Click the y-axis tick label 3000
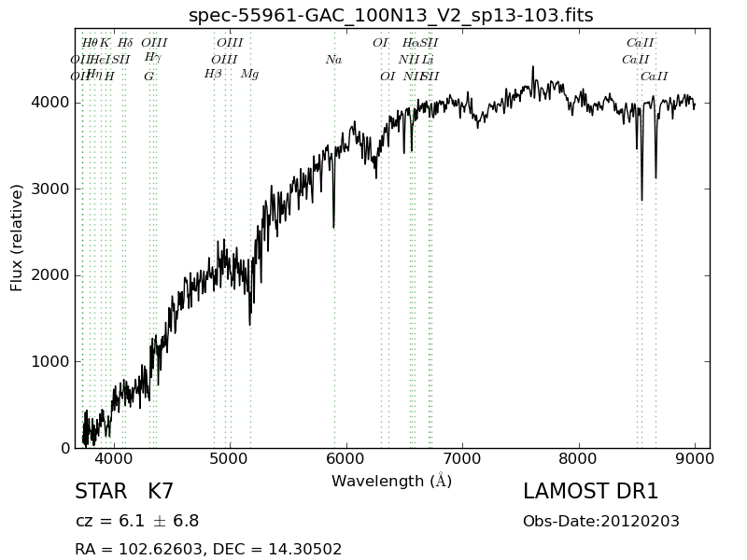The width and height of the screenshot is (747, 560). coord(50,189)
